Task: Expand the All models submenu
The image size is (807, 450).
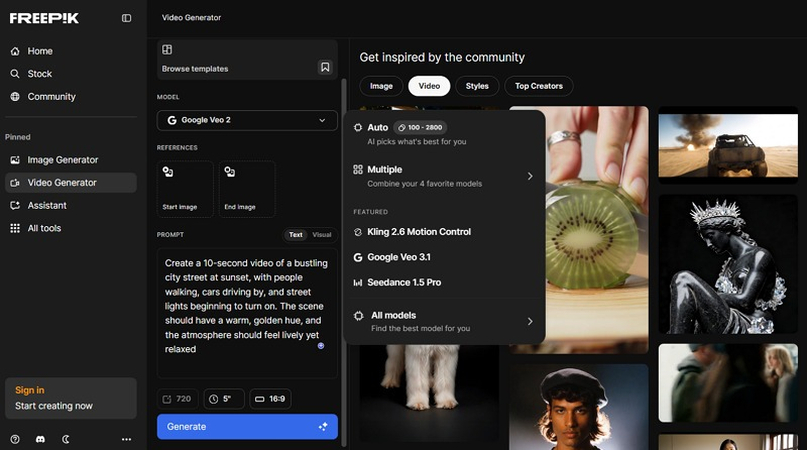Action: pos(444,321)
